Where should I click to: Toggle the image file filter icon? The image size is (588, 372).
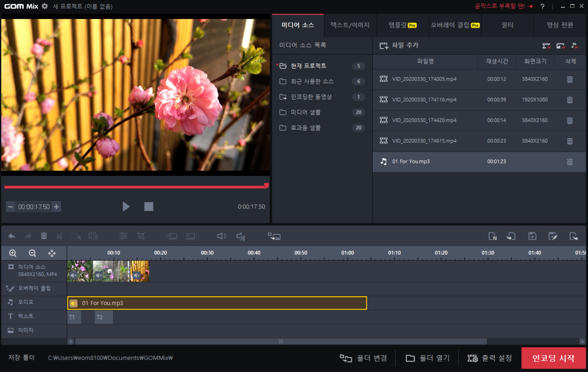pos(560,46)
